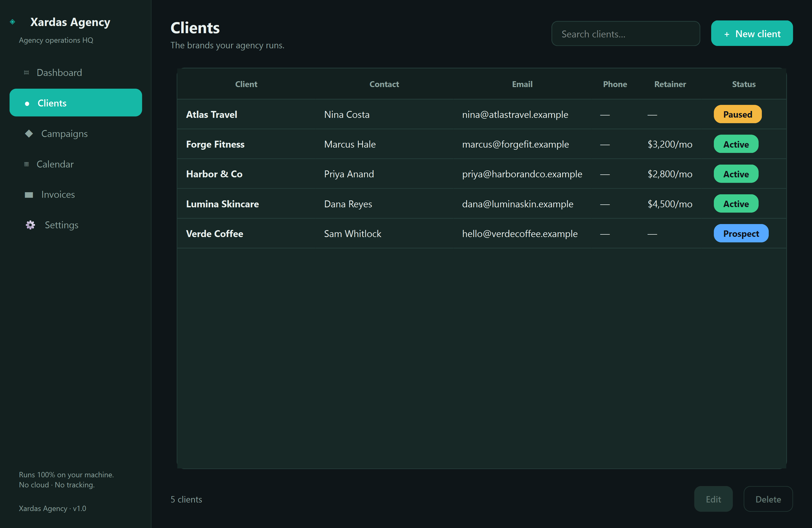
Task: Click the Dashboard sidebar icon
Action: tap(26, 73)
